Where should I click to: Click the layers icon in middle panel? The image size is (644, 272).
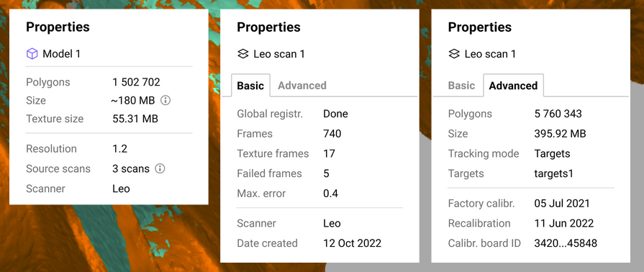(243, 54)
